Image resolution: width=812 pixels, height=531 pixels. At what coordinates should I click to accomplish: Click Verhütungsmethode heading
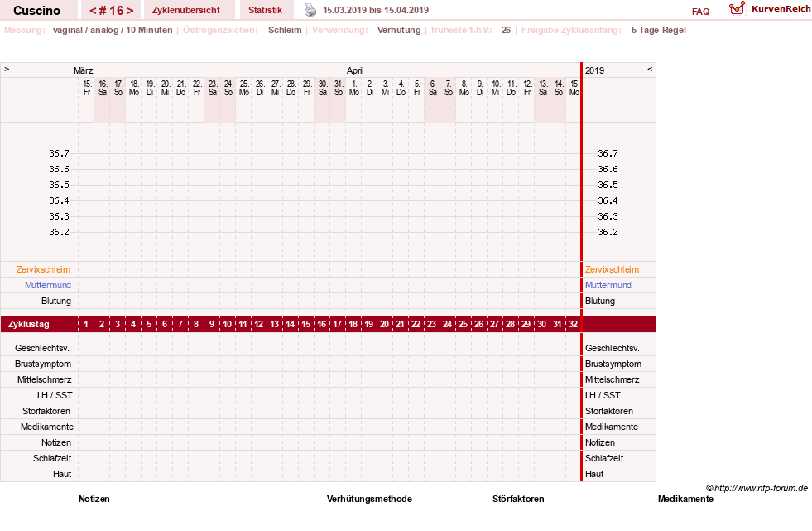(369, 499)
